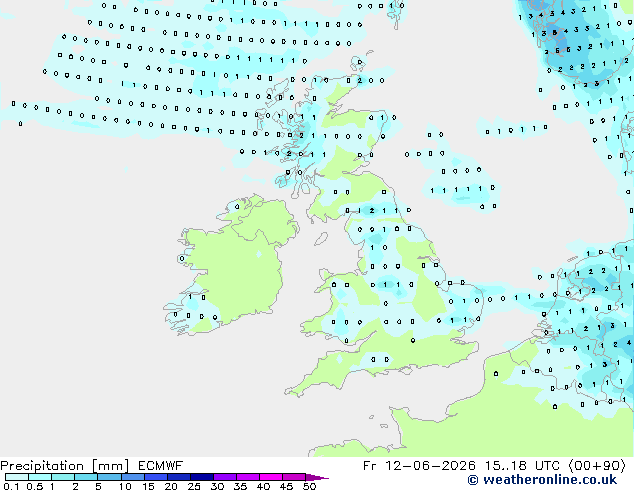
Task: Select the legend swatch between 20 and 25
Action: (178, 477)
